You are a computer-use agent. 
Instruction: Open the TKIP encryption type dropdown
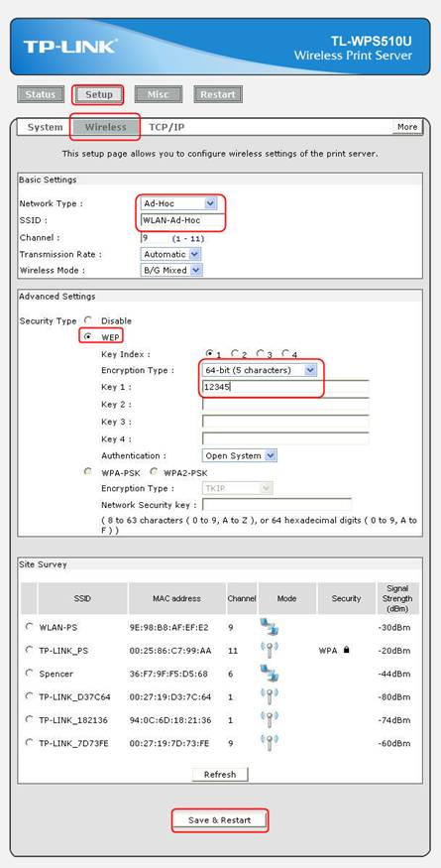238,488
